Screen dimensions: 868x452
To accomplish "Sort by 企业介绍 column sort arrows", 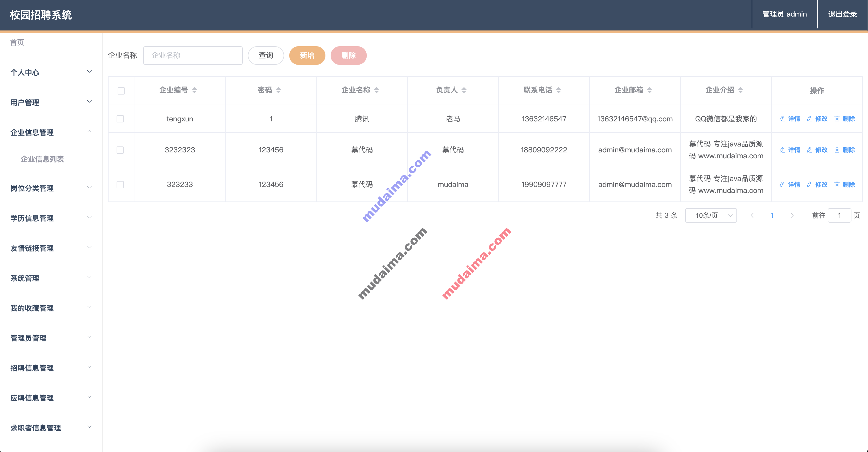I will (741, 90).
